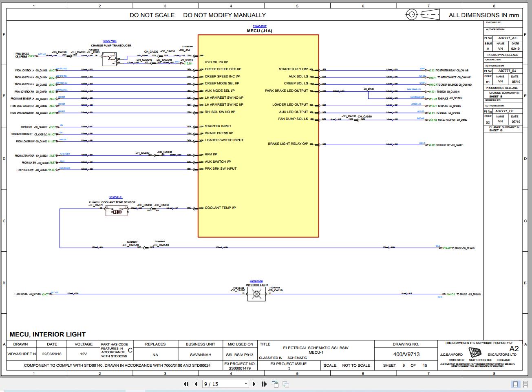Open the 40/303968 interior light link
532x392 pixels.
coord(256,281)
